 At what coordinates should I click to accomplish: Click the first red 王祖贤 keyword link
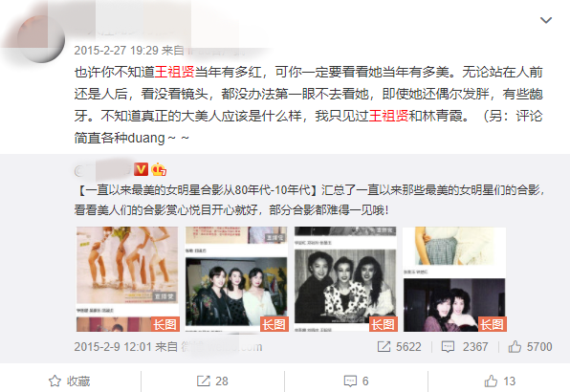coord(174,72)
